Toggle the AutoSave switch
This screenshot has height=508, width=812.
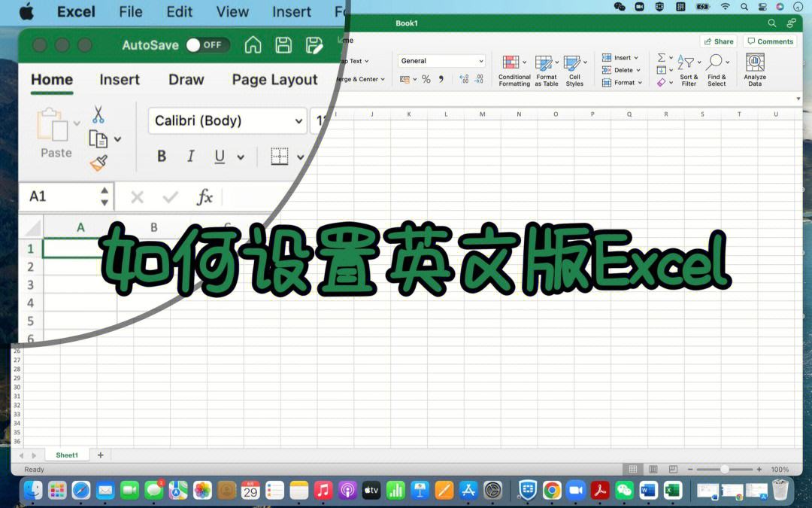[x=208, y=45]
